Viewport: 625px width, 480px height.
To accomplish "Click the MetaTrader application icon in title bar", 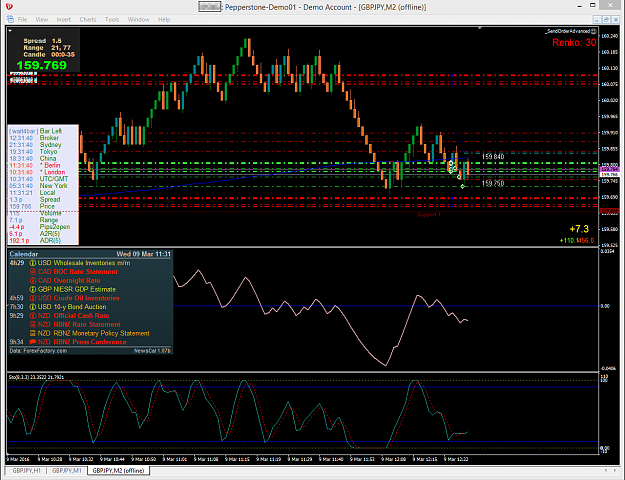I will pyautogui.click(x=9, y=6).
